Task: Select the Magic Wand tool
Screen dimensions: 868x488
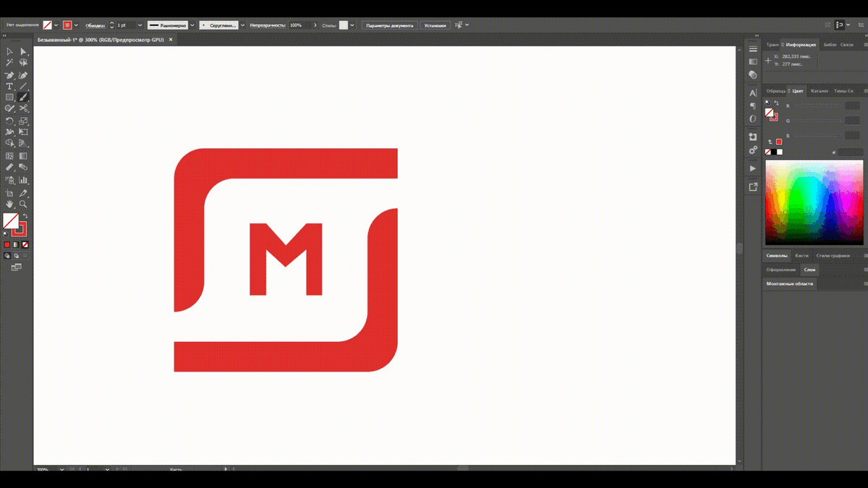Action: (9, 63)
